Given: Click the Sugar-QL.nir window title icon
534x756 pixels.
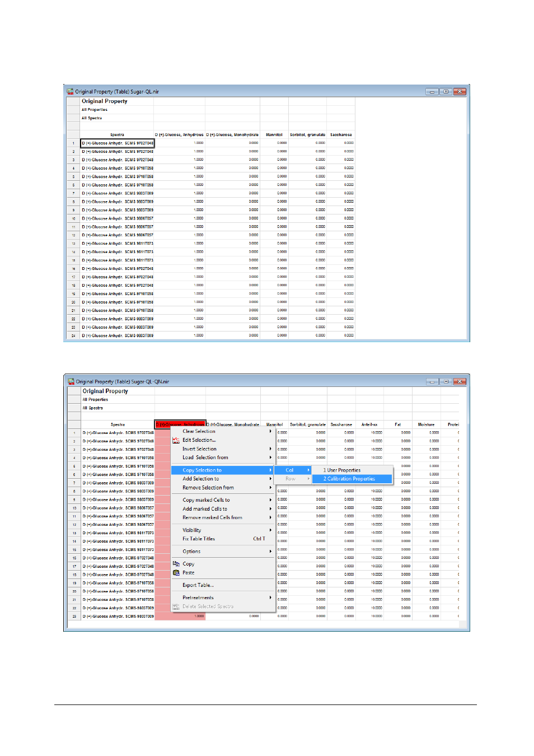Looking at the screenshot, I should click(70, 91).
